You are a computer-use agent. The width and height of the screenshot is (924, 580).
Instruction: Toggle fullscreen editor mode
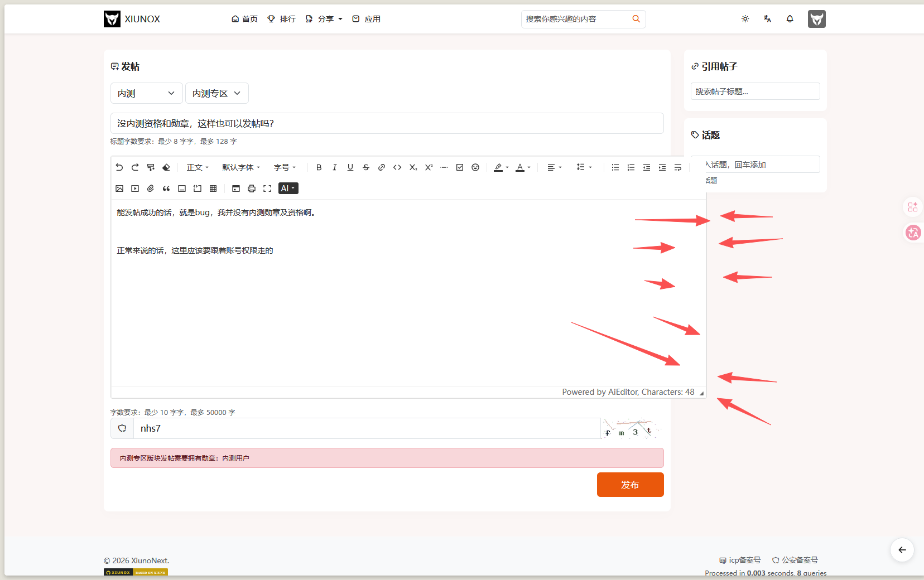point(267,188)
